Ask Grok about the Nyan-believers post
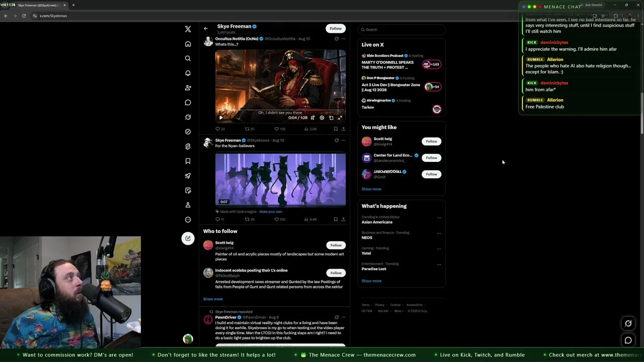Screen dimensions: 644x362 point(337,140)
